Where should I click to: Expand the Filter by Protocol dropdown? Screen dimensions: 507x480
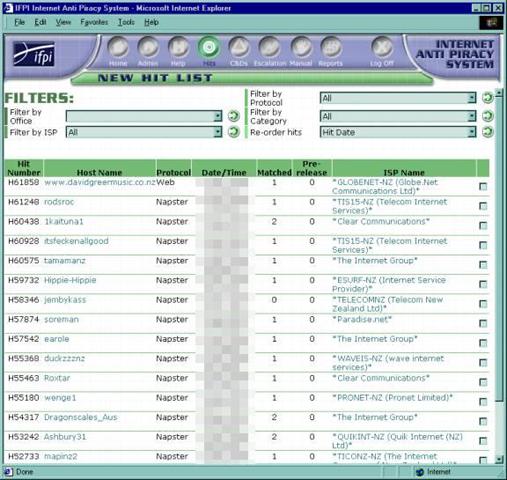pos(398,98)
